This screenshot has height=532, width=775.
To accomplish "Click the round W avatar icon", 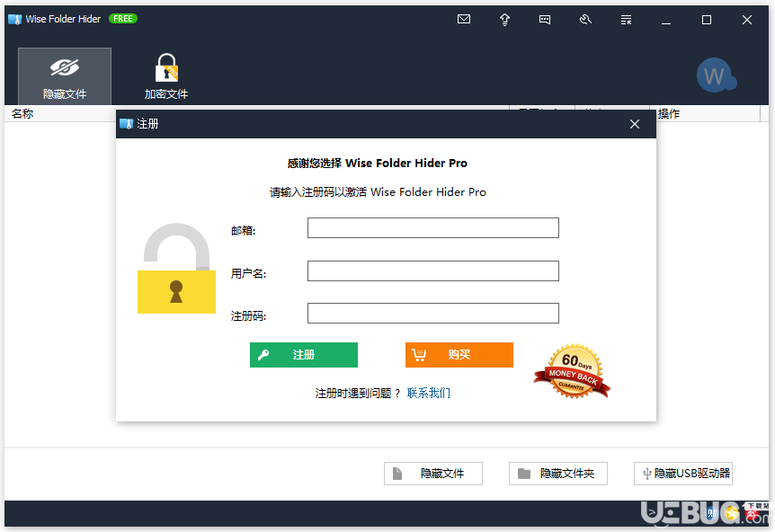I will pos(717,75).
